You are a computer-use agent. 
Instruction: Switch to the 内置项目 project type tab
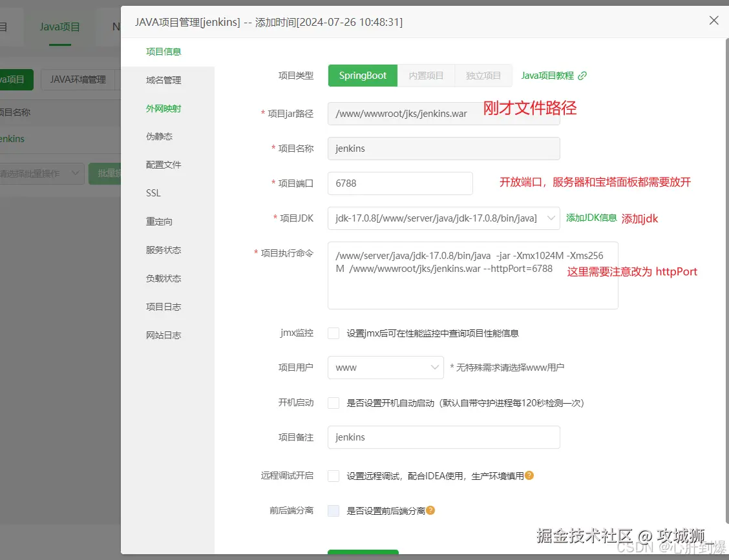pyautogui.click(x=426, y=75)
